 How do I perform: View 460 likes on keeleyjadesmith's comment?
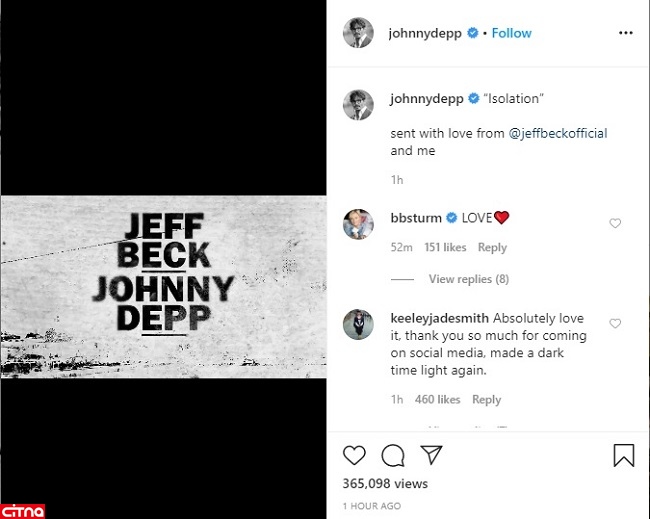437,400
